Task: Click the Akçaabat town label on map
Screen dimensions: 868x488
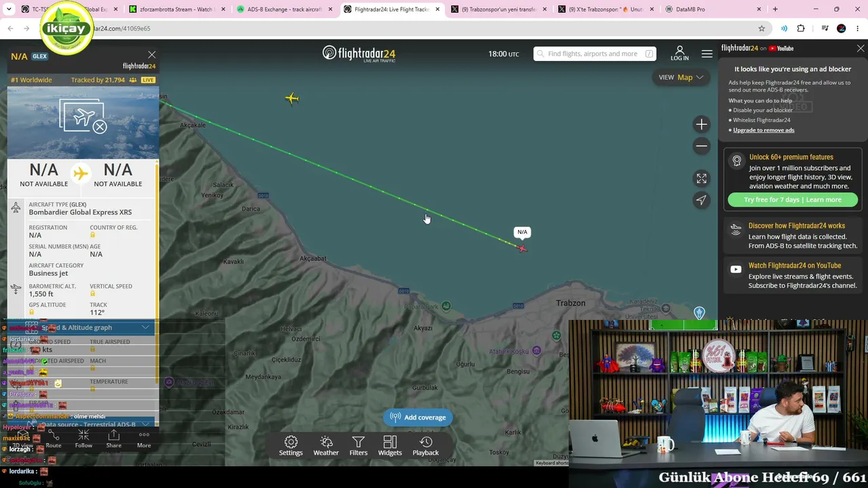Action: click(313, 258)
